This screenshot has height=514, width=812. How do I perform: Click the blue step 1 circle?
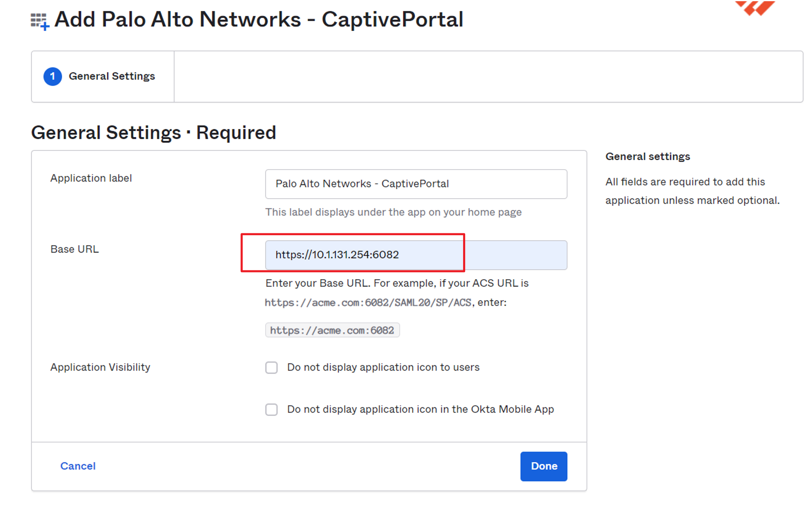click(53, 76)
